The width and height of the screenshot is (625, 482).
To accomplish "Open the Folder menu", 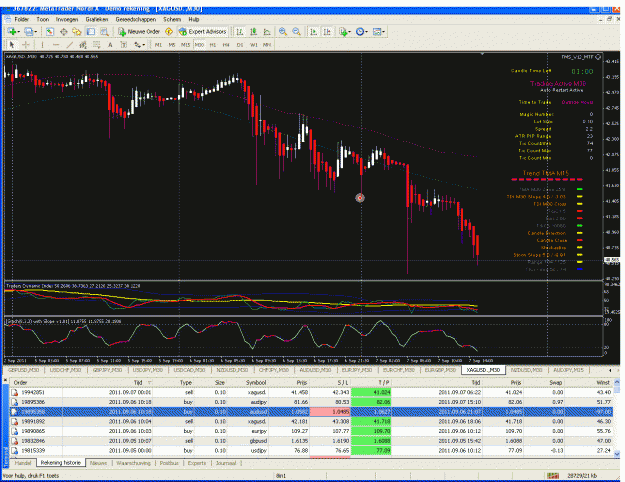I will pos(22,19).
